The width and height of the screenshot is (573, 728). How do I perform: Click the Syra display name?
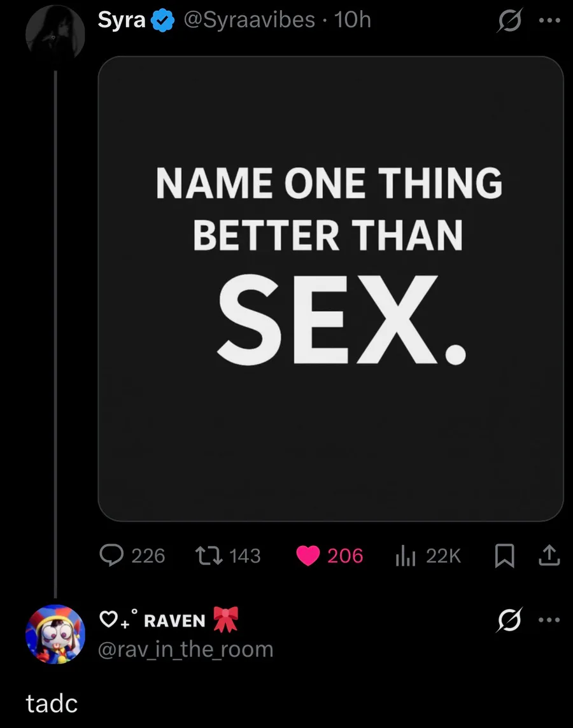(122, 20)
